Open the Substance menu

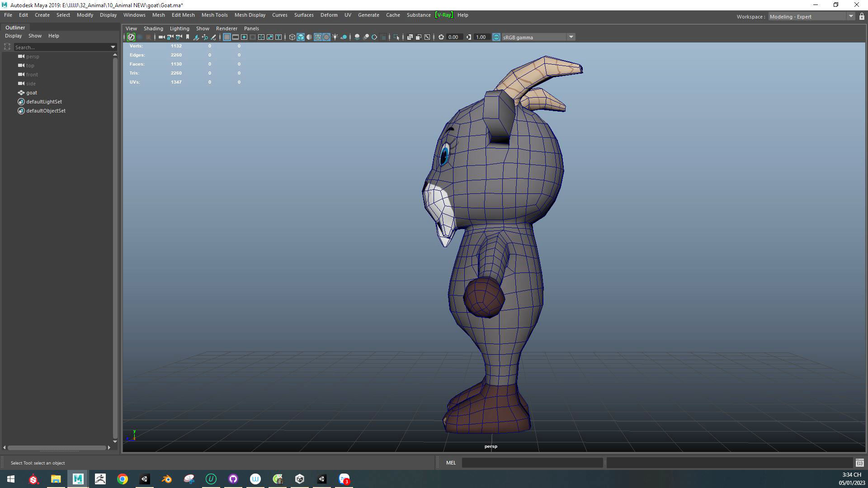pos(419,15)
